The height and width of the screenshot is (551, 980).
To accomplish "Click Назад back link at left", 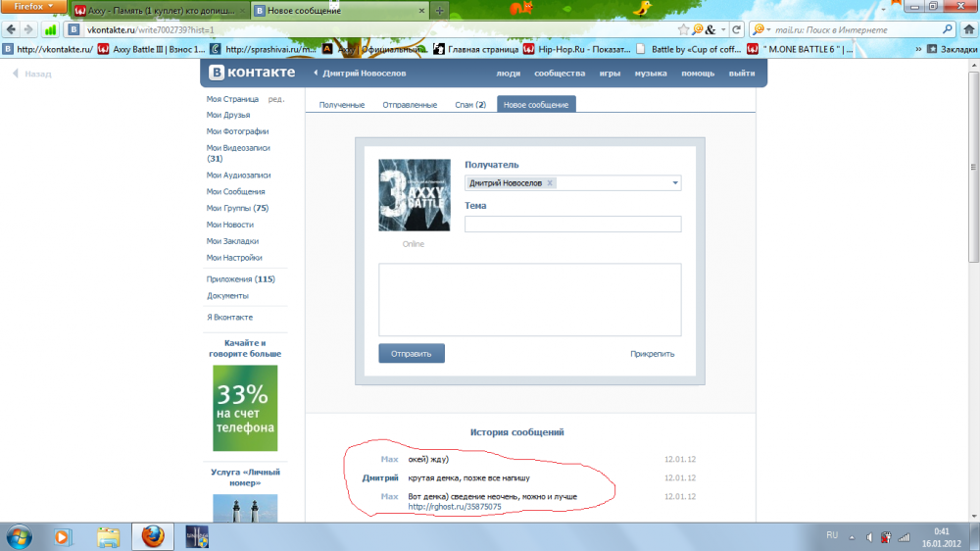I will click(x=32, y=74).
